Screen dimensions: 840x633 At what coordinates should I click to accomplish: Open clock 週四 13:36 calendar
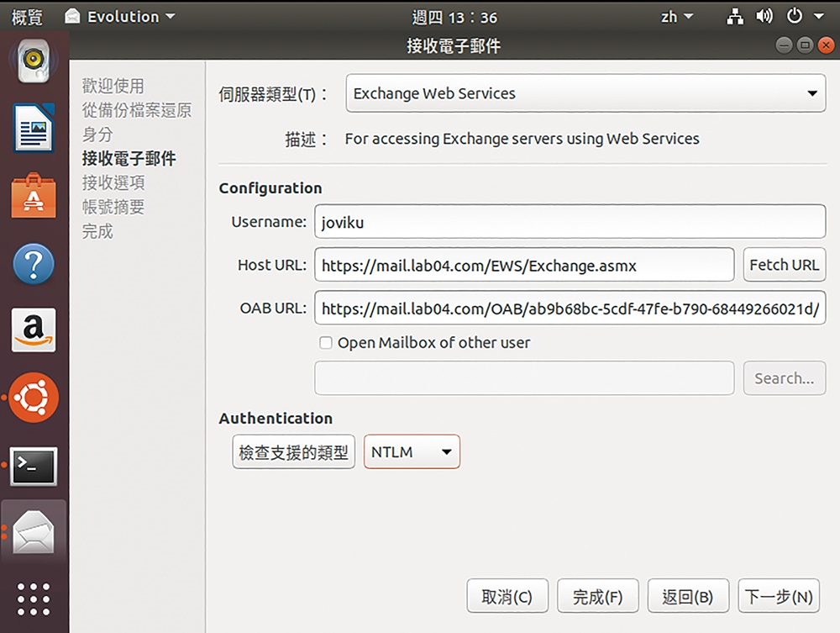coord(454,17)
